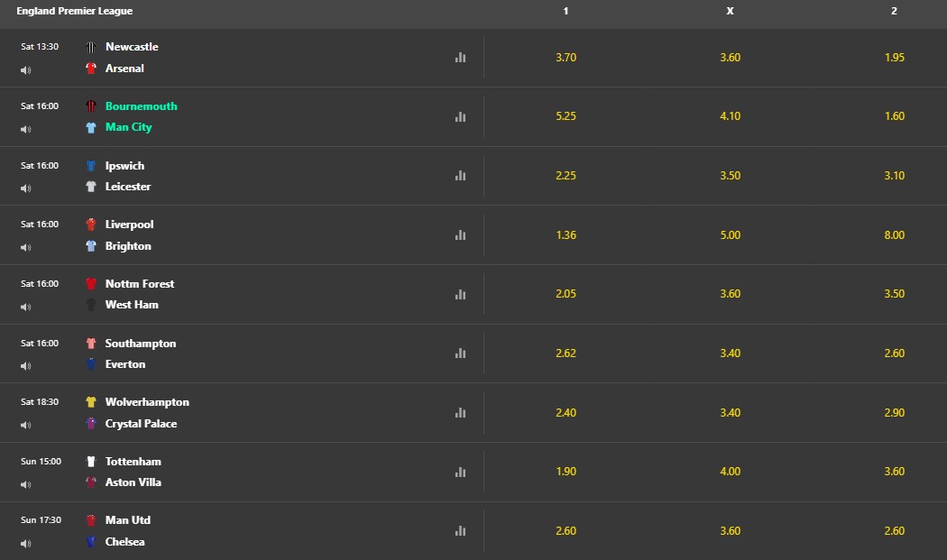Choose Brighton away win odds 8.00
This screenshot has width=947, height=560.
(894, 235)
